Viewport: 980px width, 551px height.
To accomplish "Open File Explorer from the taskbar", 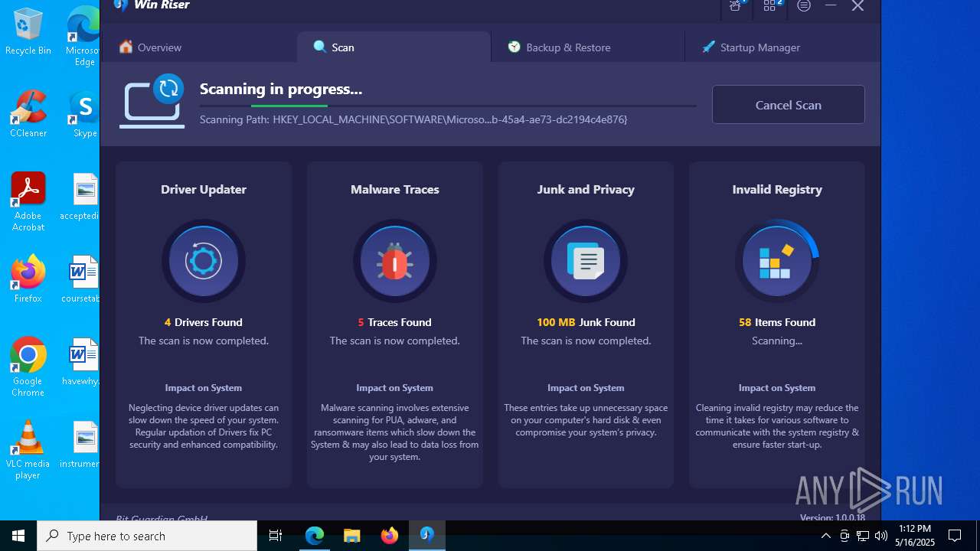I will pos(352,536).
